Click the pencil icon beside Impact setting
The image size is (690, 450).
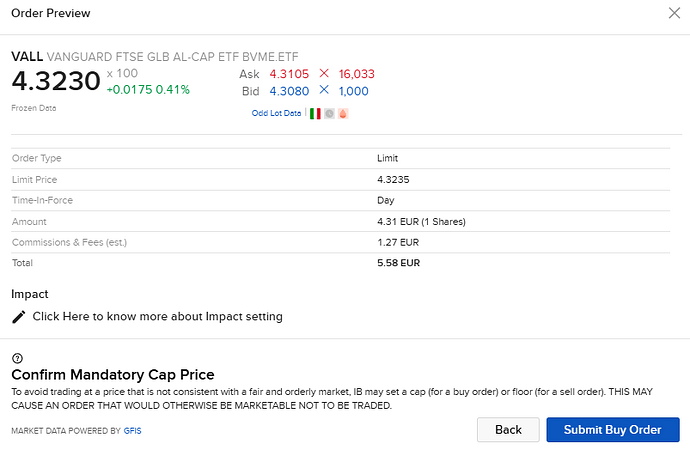[18, 317]
